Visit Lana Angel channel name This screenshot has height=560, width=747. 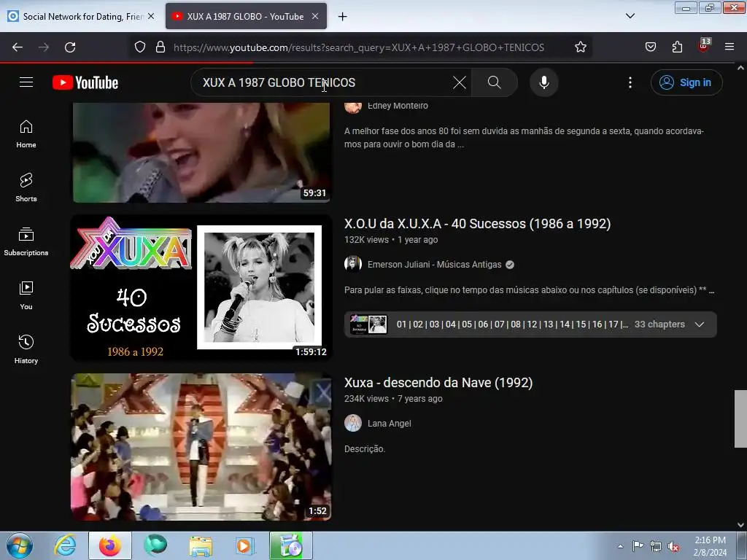(x=390, y=424)
